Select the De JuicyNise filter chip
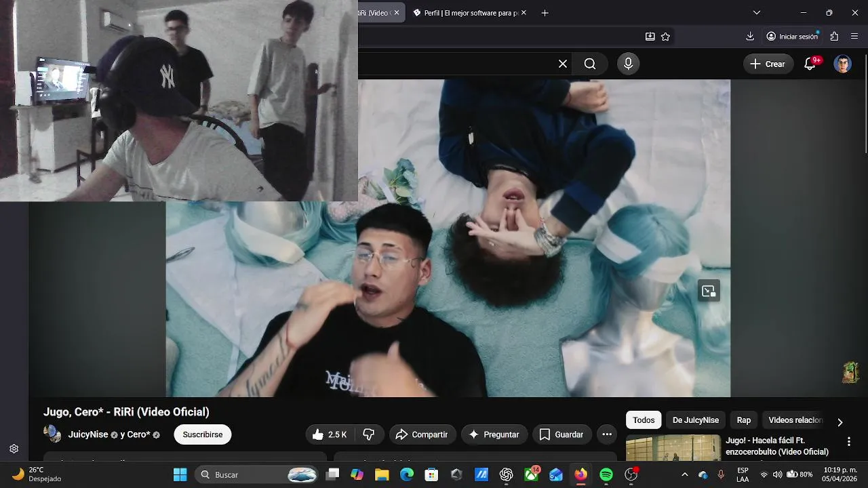868x488 pixels. [x=696, y=420]
